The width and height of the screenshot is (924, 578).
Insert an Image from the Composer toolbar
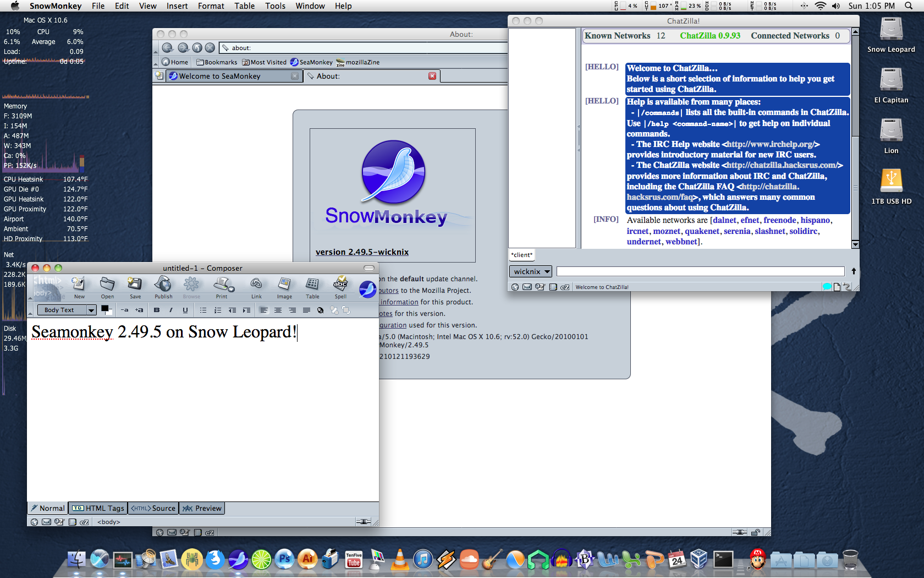coord(284,287)
